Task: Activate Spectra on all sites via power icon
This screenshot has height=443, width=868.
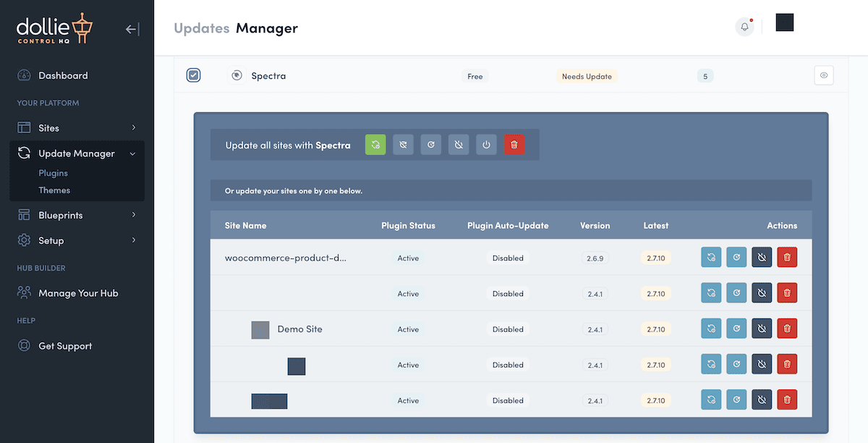Action: [x=486, y=145]
